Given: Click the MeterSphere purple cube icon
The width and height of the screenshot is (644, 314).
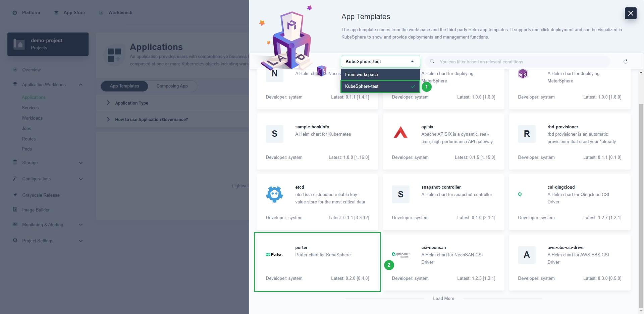Looking at the screenshot, I should click(x=523, y=74).
